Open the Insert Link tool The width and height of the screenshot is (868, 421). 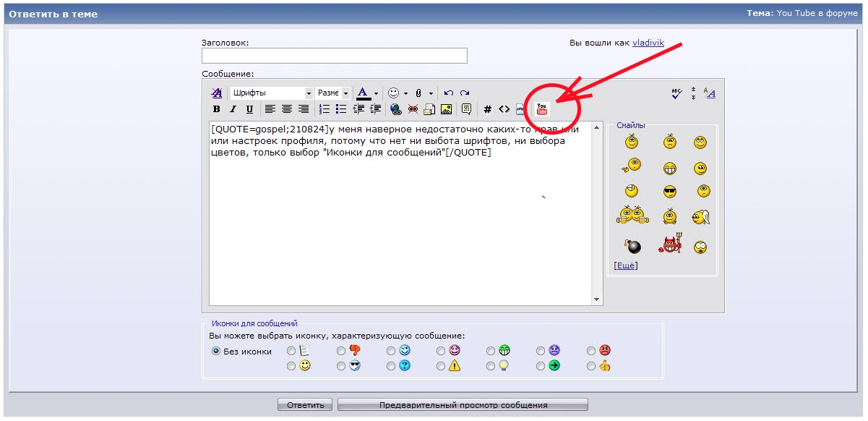coord(395,109)
